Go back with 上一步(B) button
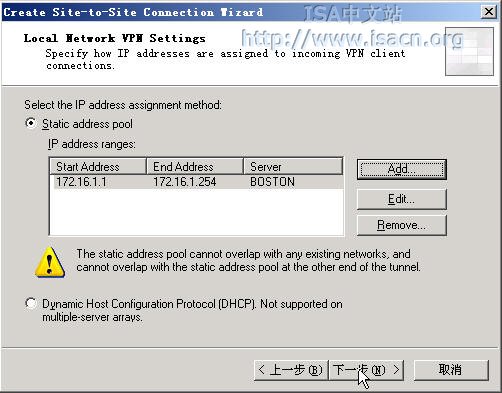This screenshot has width=502, height=393. coord(291,370)
